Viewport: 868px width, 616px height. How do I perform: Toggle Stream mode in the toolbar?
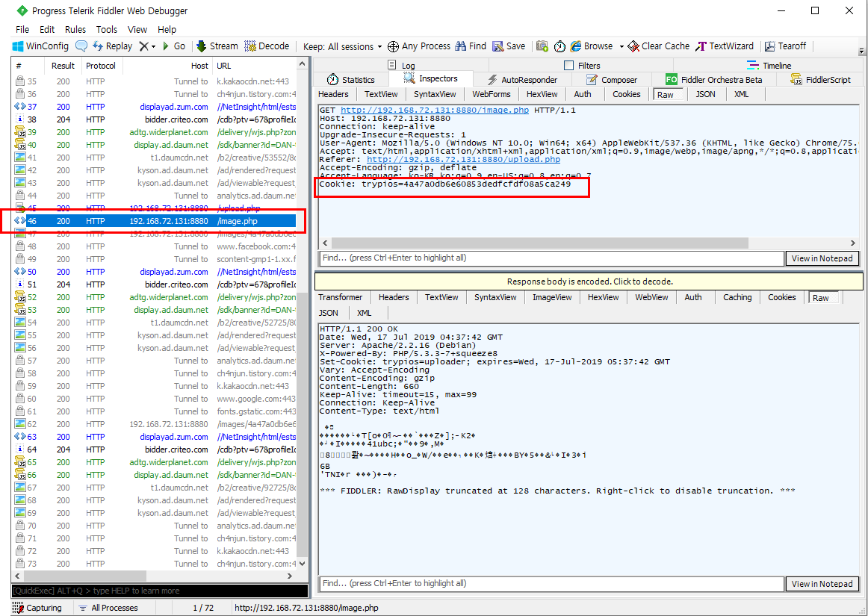tap(217, 46)
